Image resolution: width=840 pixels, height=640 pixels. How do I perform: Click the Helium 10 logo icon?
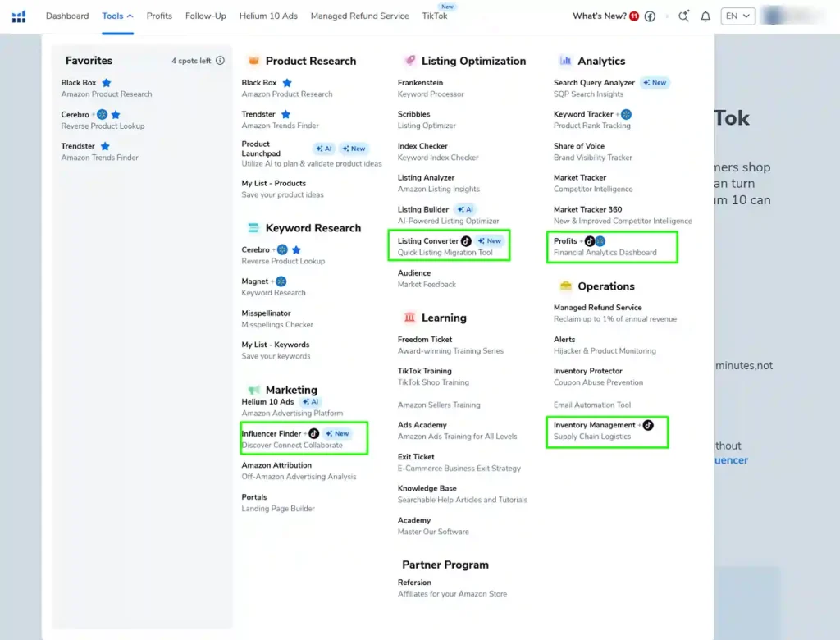[19, 16]
